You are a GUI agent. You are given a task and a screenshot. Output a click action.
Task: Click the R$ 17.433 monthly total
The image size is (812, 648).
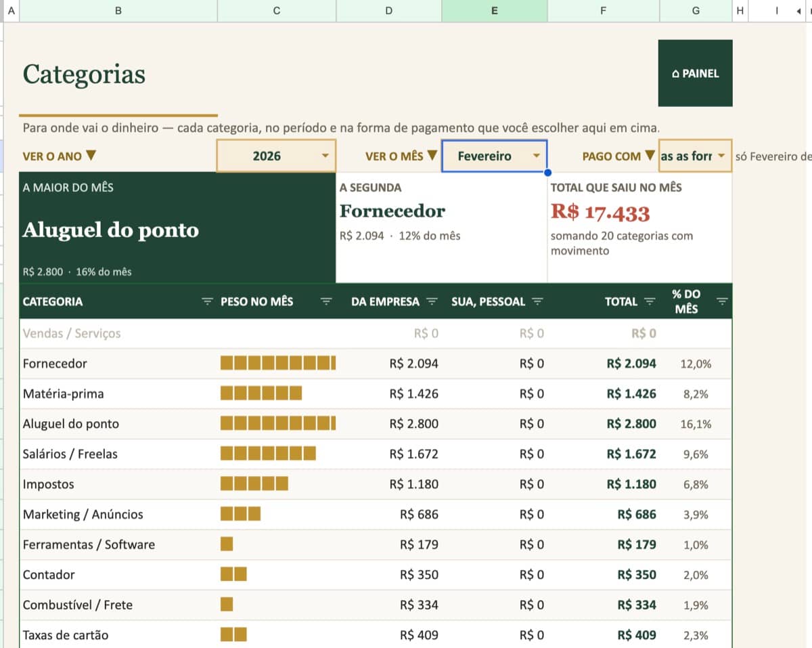click(600, 213)
